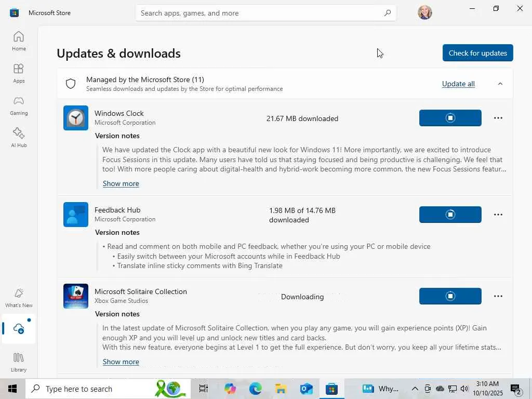Viewport: 532px width, 399px height.
Task: Open the Home page in sidebar
Action: coord(19,41)
